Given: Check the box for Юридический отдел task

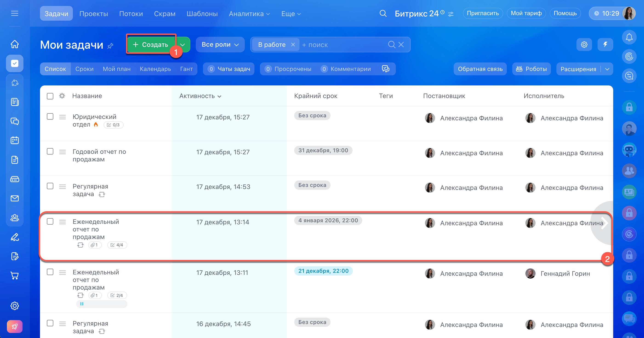Looking at the screenshot, I should (50, 117).
